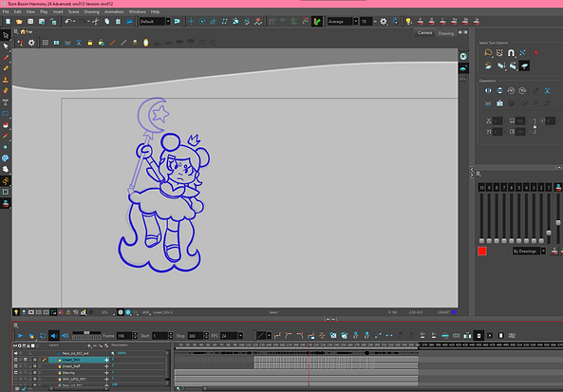563x392 pixels.
Task: Open the Animation menu
Action: [x=114, y=11]
